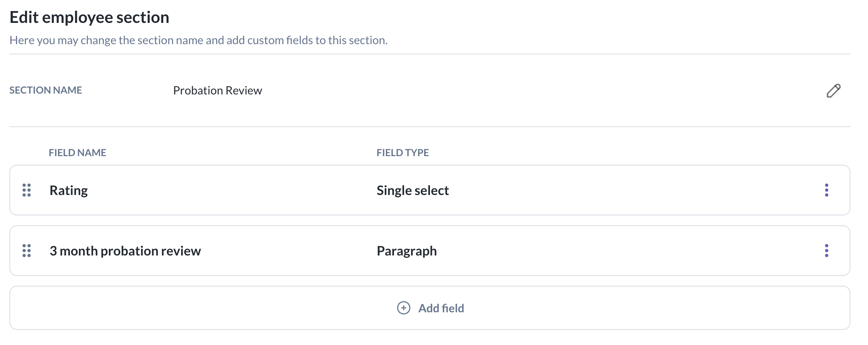Click the Paragraph field type
The width and height of the screenshot is (868, 345).
pos(407,251)
